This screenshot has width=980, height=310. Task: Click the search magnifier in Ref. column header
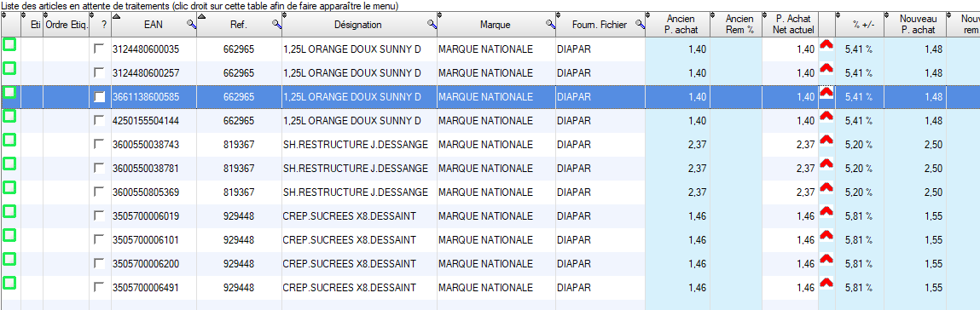(x=276, y=25)
